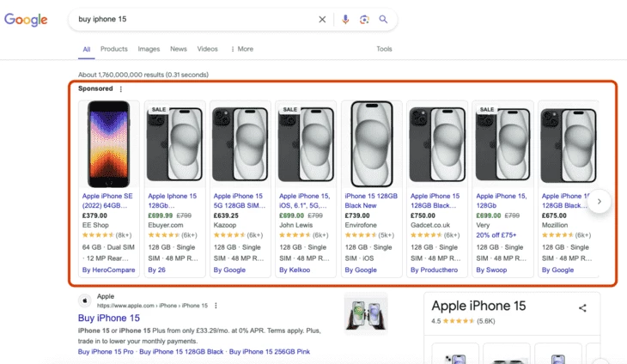
Task: Expand the More menu
Action: click(242, 49)
